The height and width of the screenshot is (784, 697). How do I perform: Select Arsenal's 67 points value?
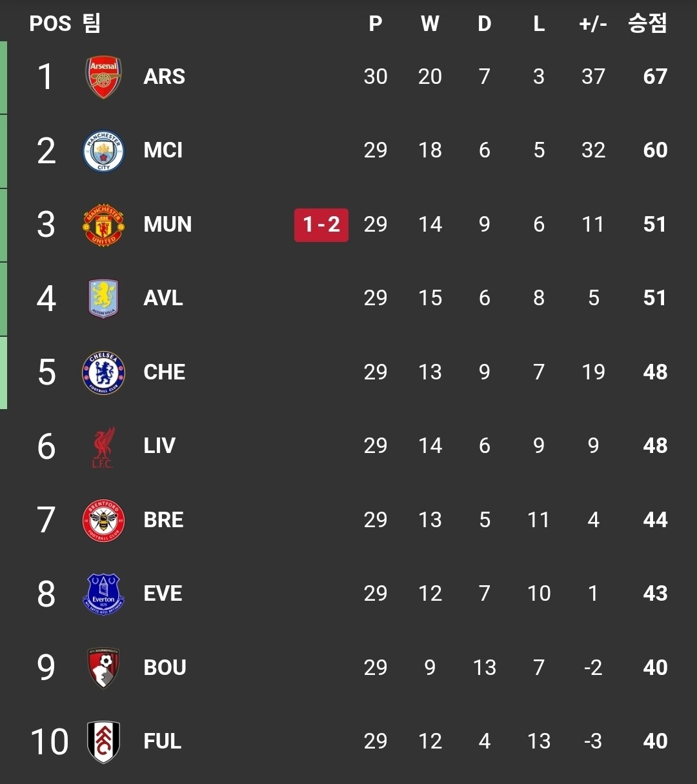(x=655, y=77)
